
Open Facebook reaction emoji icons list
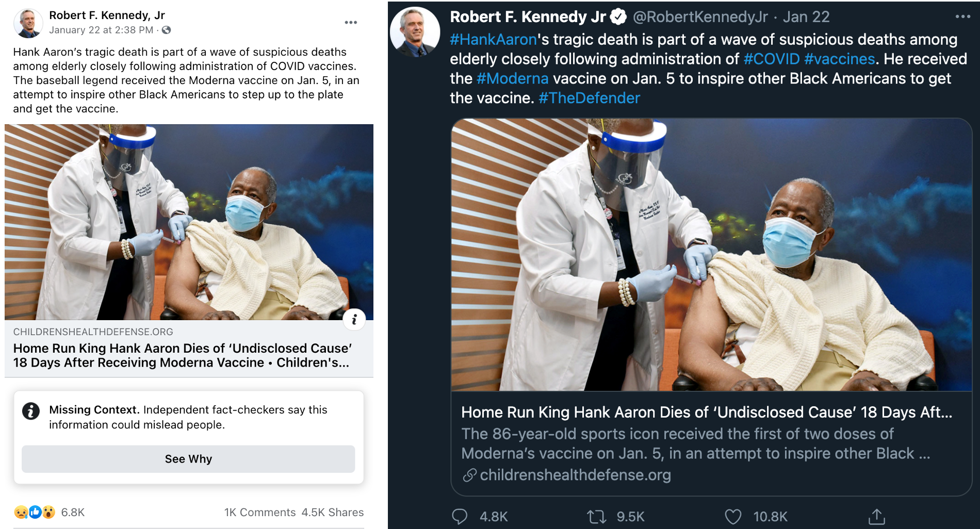point(35,512)
